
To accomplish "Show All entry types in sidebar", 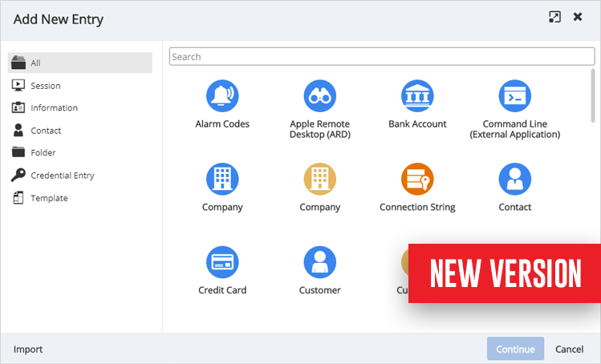I will (x=35, y=63).
